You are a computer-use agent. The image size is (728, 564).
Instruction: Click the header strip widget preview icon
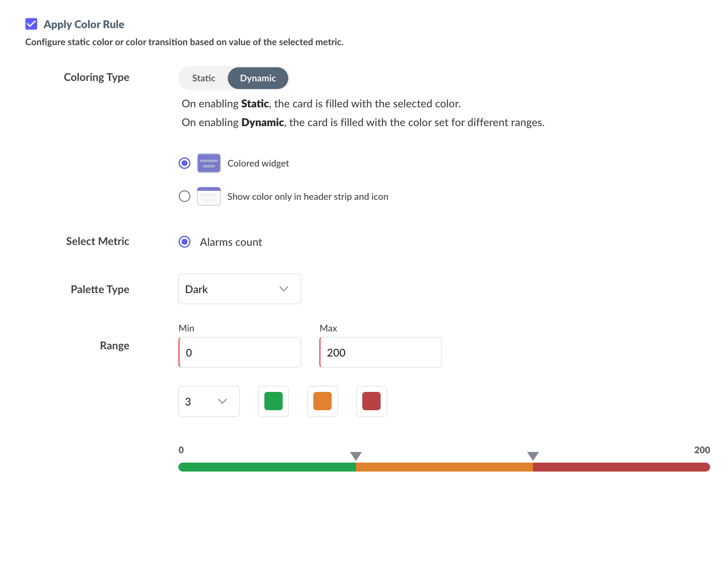[209, 196]
